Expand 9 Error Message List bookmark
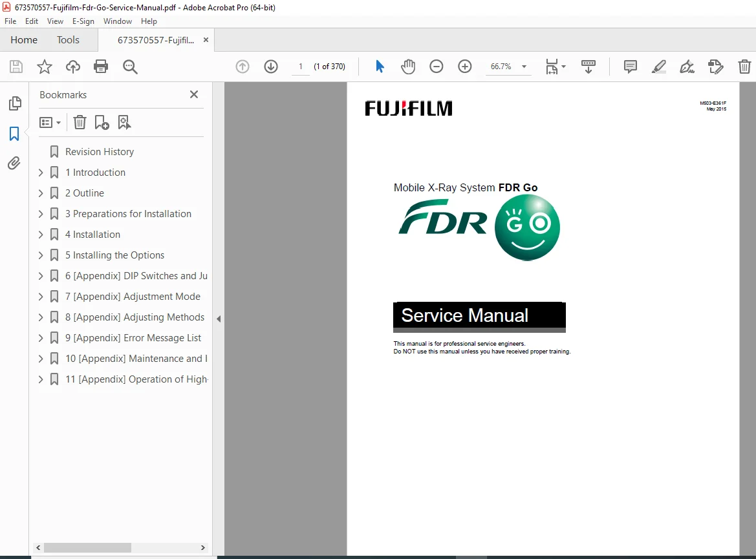 41,338
